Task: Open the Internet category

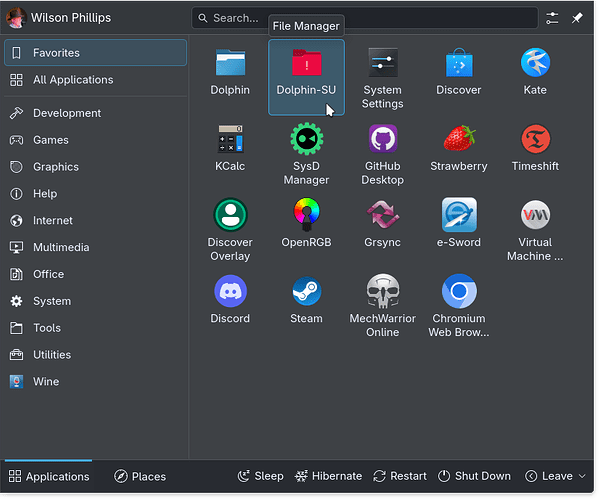Action: pos(95,220)
